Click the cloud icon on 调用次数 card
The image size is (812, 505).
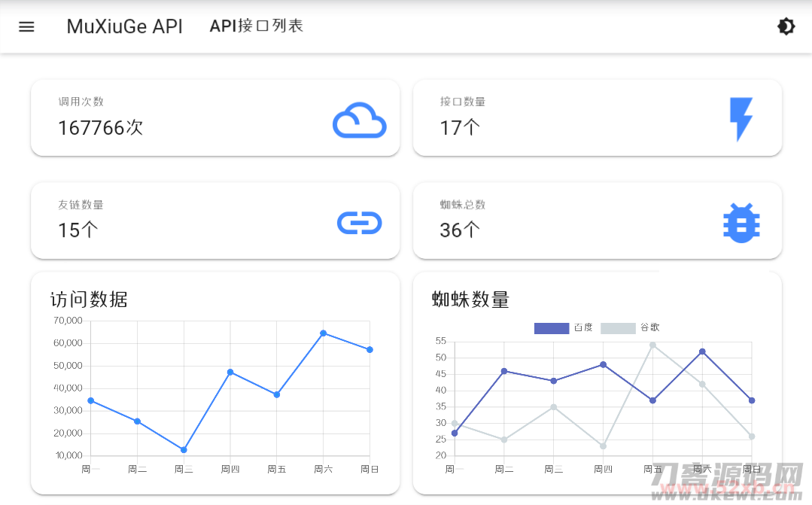[360, 120]
